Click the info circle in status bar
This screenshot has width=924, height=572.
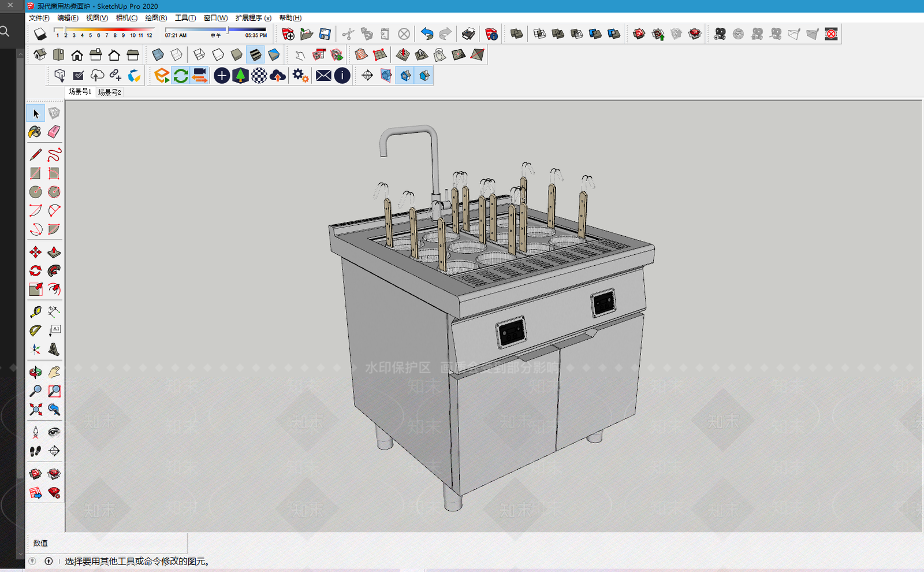(49, 561)
